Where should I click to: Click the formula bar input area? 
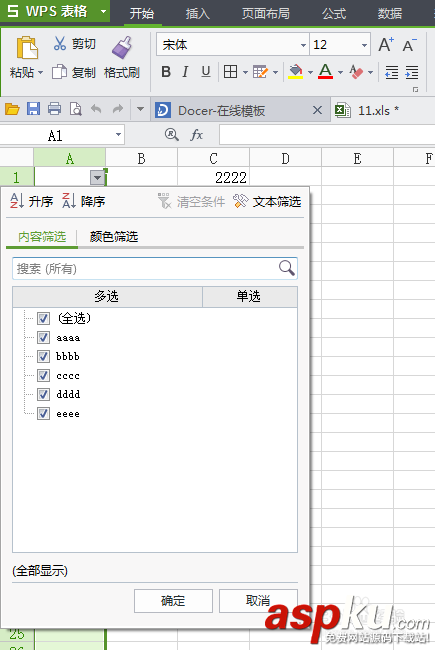coord(327,135)
